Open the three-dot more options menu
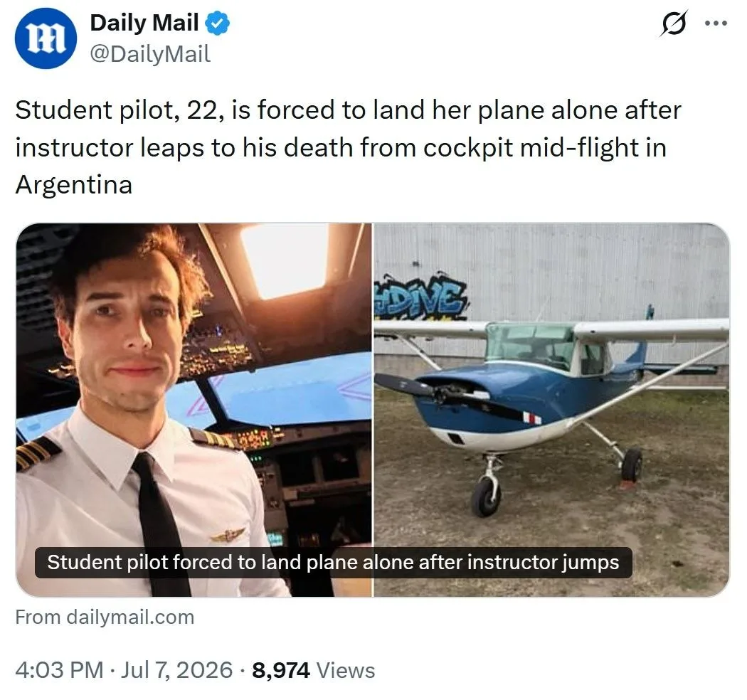747x700 pixels. 716,23
